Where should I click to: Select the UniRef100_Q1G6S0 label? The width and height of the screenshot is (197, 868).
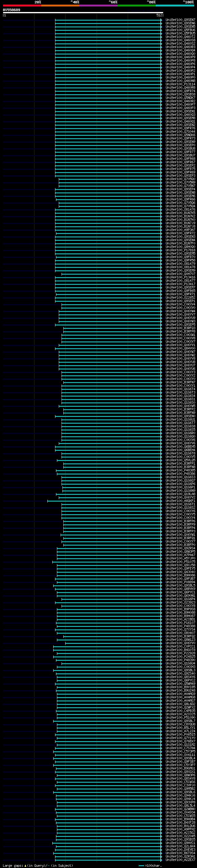click(x=180, y=403)
